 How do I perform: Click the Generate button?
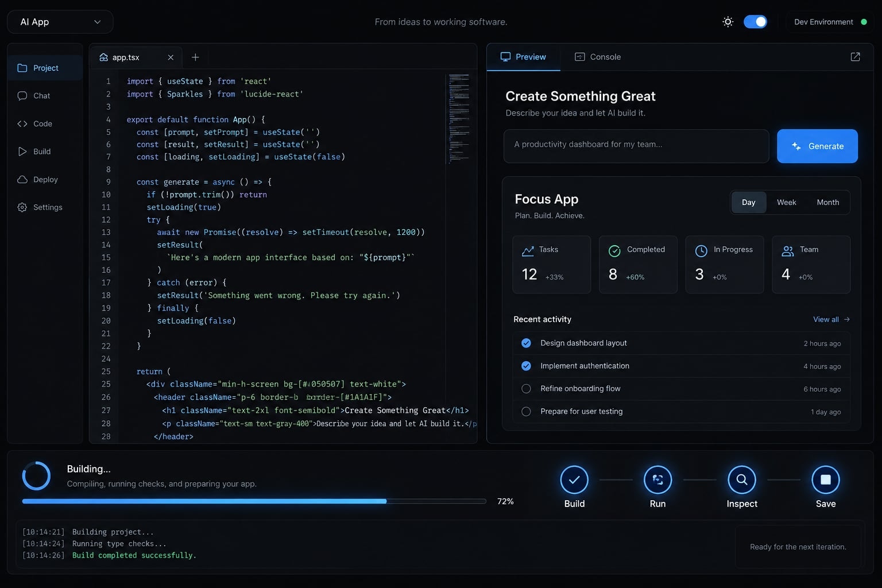tap(817, 146)
